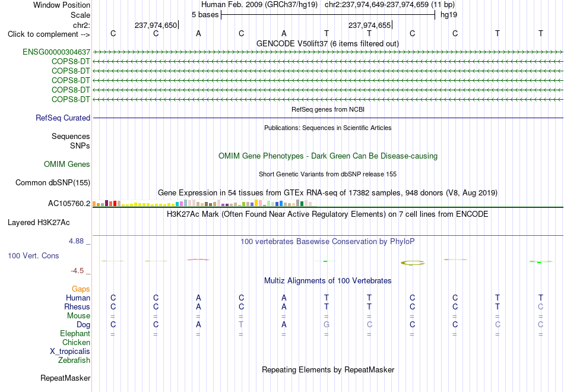564x392 pixels.
Task: Click Gene Expression in 54 tissues title
Action: [328, 193]
